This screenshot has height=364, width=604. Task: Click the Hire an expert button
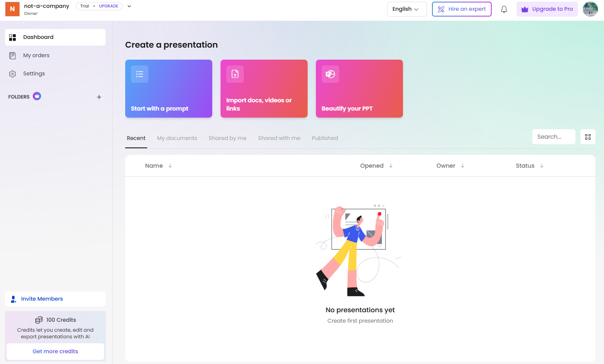tap(461, 9)
